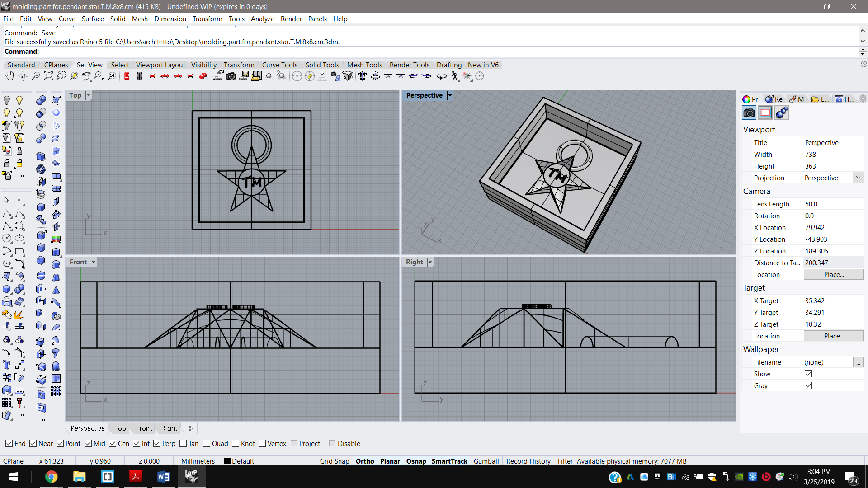
Task: Open the Perspective viewport title dropdown
Action: pyautogui.click(x=450, y=95)
